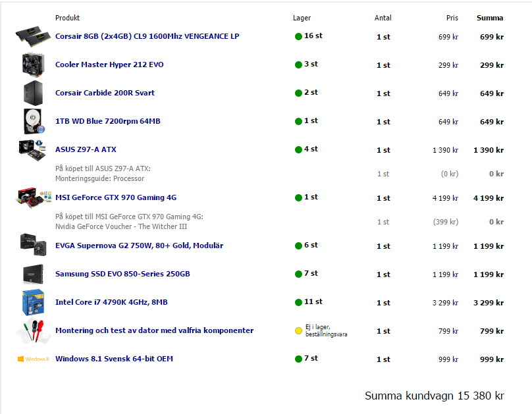Image resolution: width=532 pixels, height=414 pixels.
Task: Open the Windows 8.1 Svensk 64-bit OEM link
Action: point(114,359)
